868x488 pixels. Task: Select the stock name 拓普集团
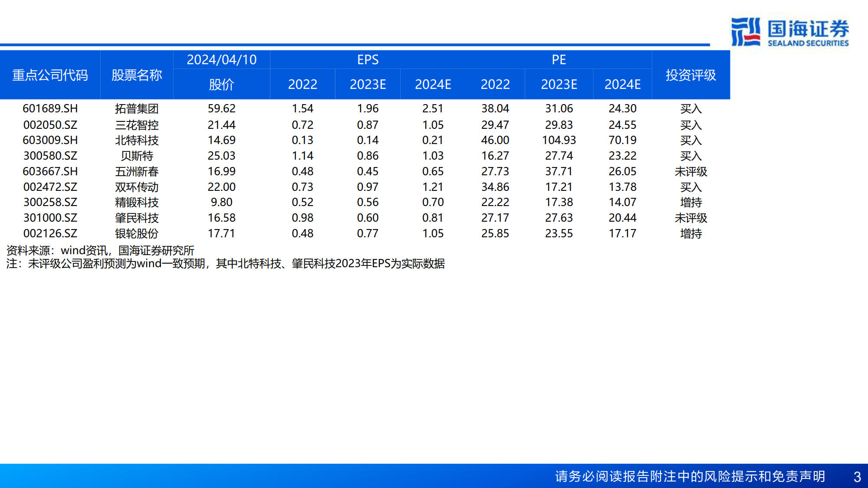[137, 108]
